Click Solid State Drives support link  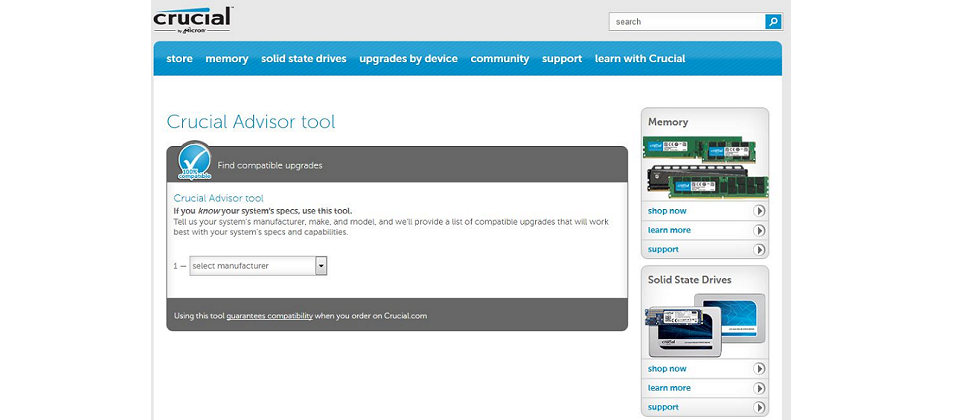(x=663, y=407)
